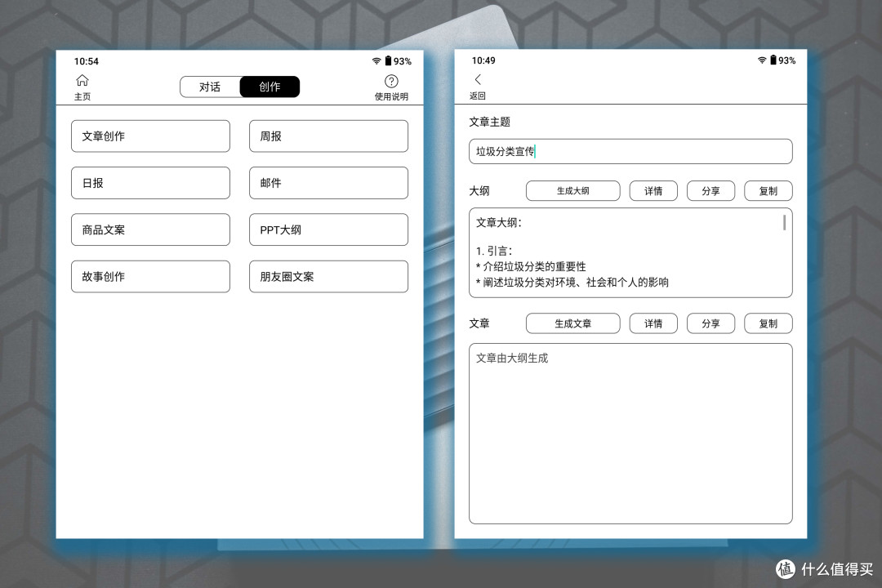Click the 介绍垃圾分类的重要性 line
Viewport: 882px width, 588px height.
pyautogui.click(x=531, y=267)
